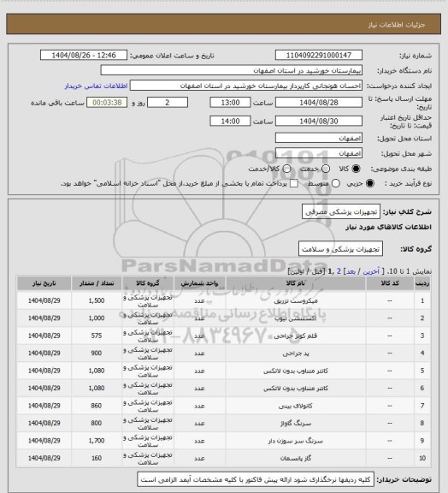448x493 pixels.
Task: Click the کد کالا column header
Action: [390, 283]
